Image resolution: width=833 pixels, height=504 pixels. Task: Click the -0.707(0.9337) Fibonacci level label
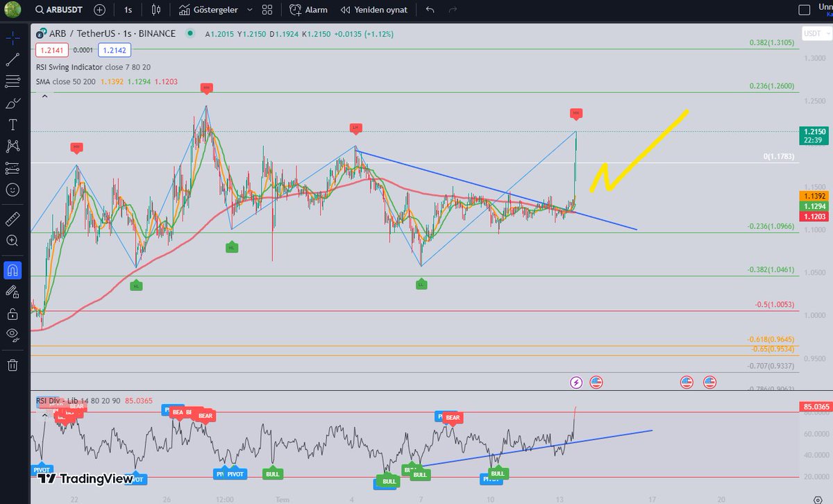[x=771, y=365]
